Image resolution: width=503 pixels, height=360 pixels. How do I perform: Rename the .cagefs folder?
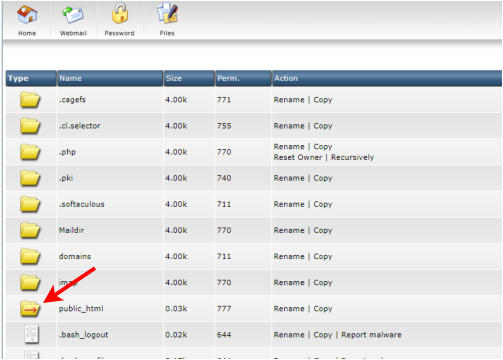[289, 100]
